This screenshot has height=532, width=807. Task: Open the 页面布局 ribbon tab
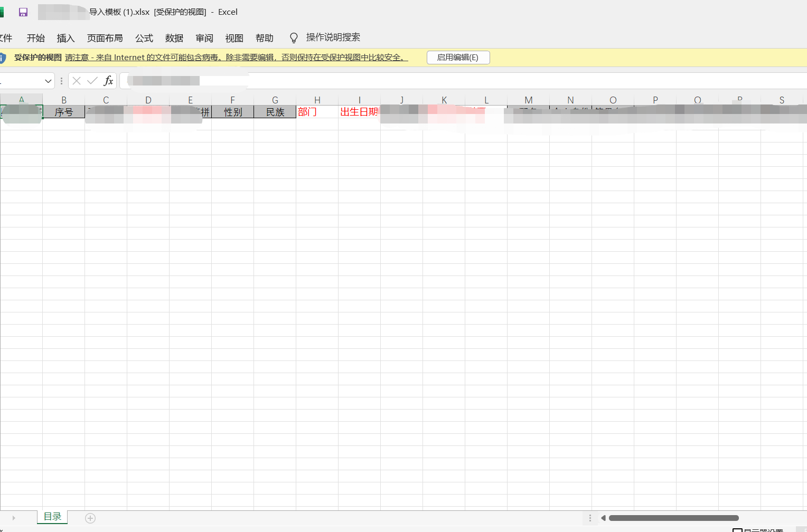point(105,38)
